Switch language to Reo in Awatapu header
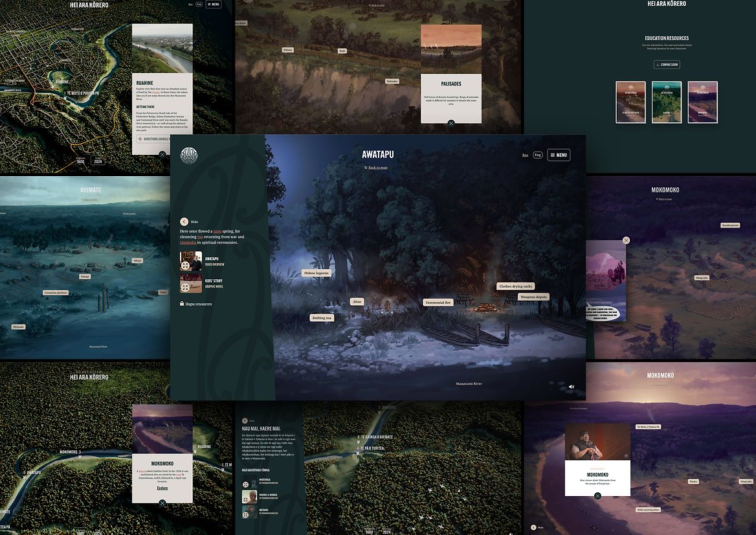Viewport: 756px width, 535px height. coord(525,155)
